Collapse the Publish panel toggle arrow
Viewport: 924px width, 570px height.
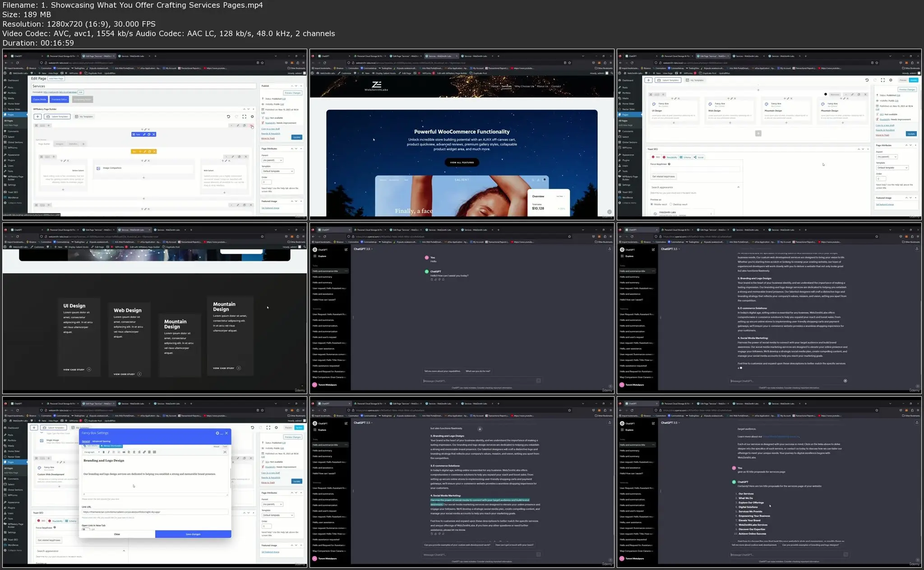pyautogui.click(x=301, y=86)
